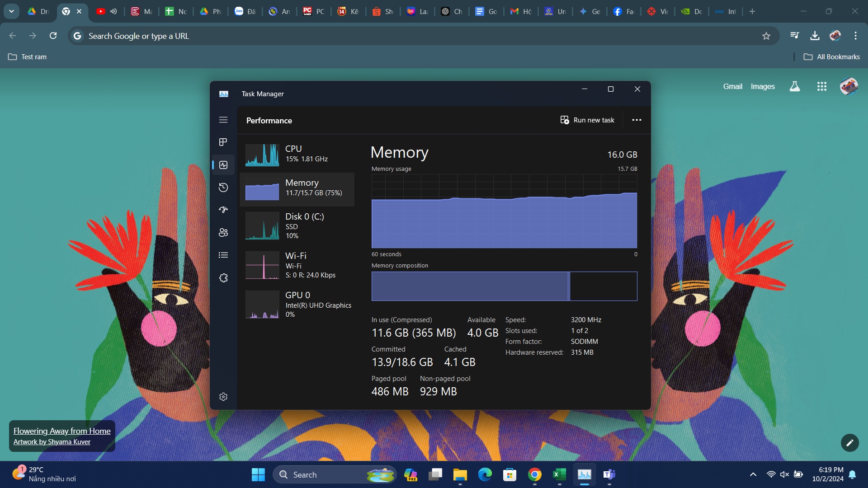This screenshot has width=868, height=488.
Task: Open Excel from taskbar
Action: point(560,474)
